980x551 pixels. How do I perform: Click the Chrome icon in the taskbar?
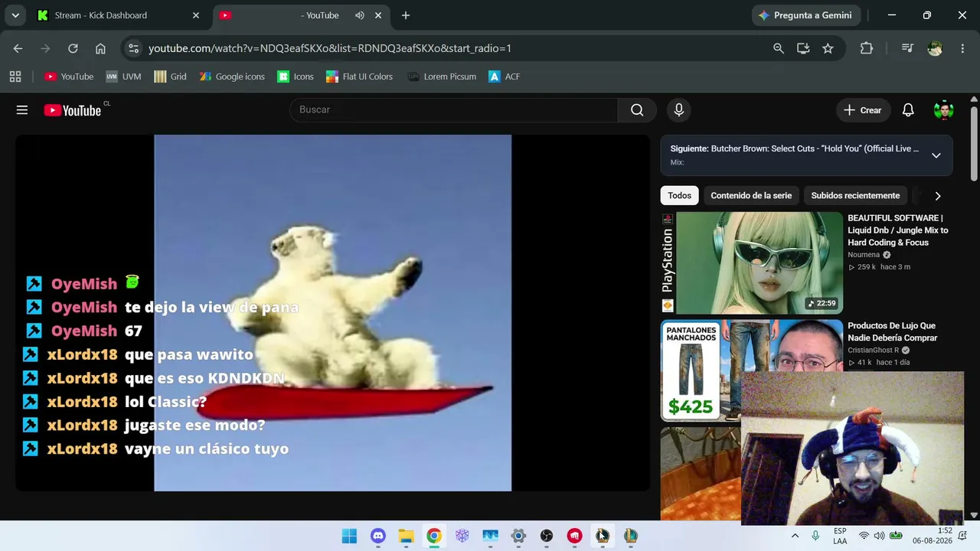click(x=434, y=536)
